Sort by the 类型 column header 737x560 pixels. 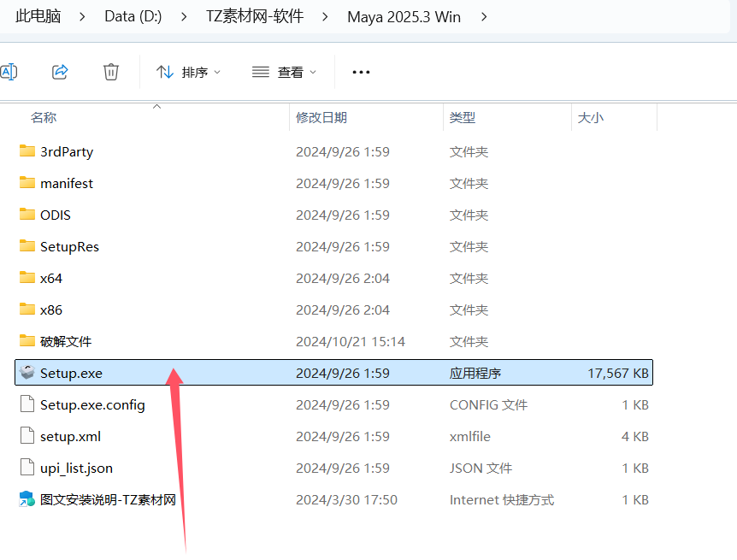(x=463, y=117)
